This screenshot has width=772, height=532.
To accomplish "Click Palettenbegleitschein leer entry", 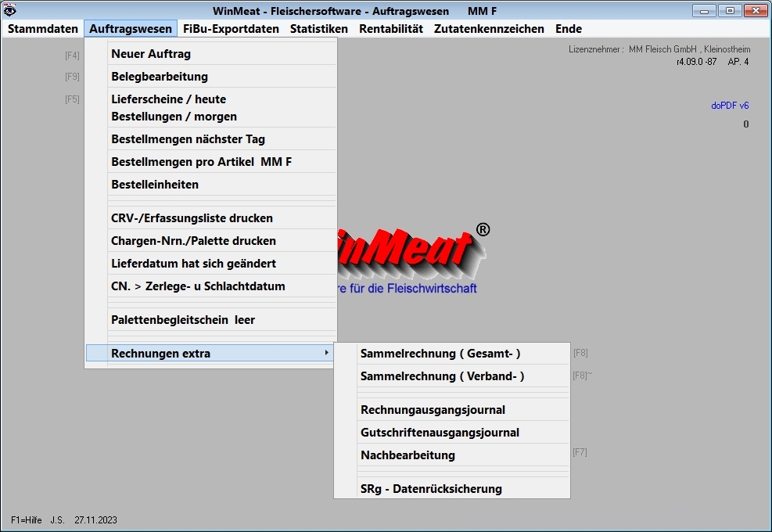I will pos(183,320).
